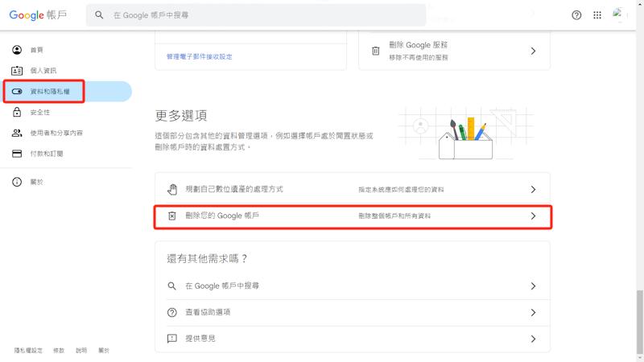Viewport: 644px width, 362px height.
Task: Open the 條款 footer link
Action: pyautogui.click(x=59, y=351)
